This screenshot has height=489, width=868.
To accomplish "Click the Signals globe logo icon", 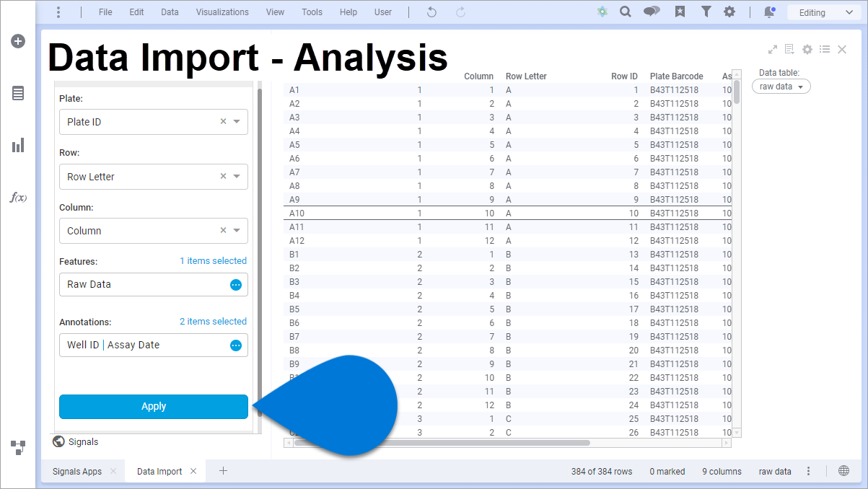I will tap(59, 441).
